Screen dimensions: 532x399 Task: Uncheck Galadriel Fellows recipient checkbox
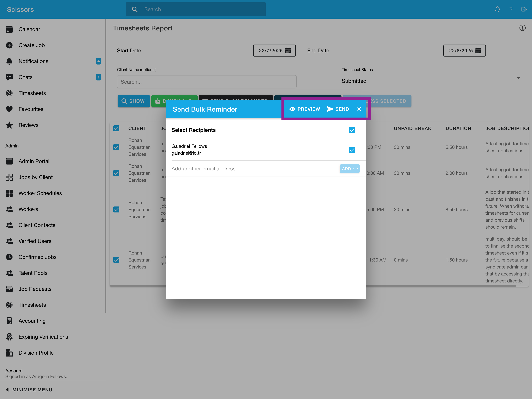(352, 150)
